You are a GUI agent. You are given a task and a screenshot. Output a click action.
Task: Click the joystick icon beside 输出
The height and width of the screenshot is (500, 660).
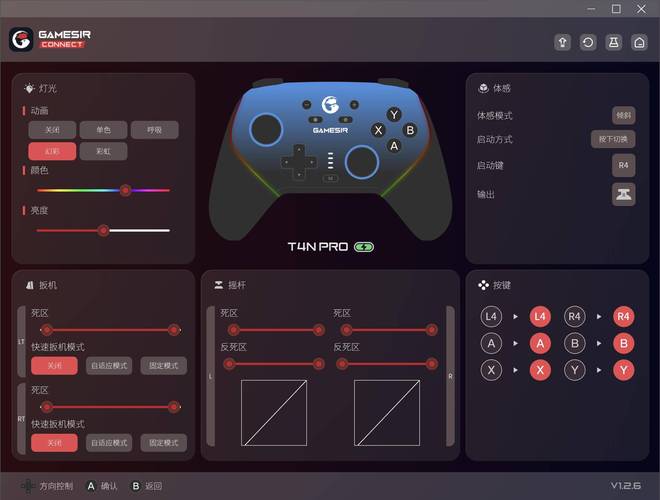(623, 194)
